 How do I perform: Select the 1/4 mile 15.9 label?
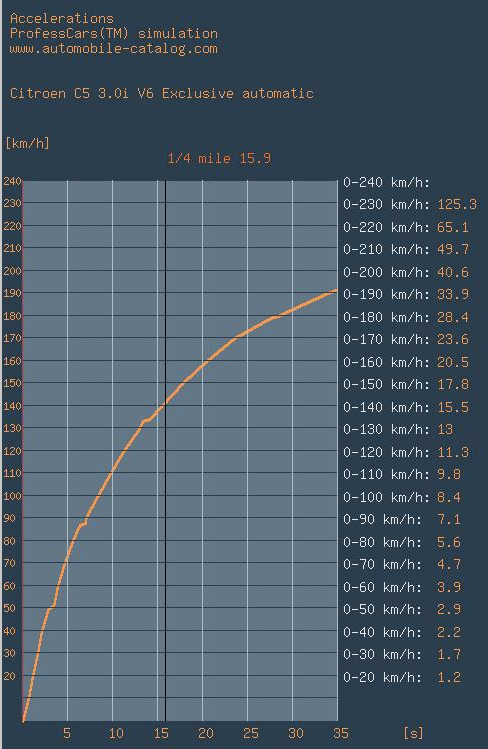(219, 158)
